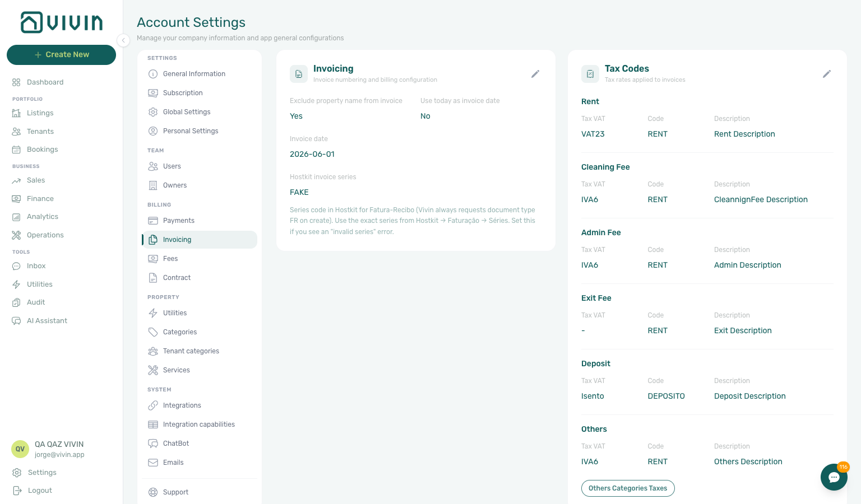Click the Payments card icon
Screen dimensions: 861x504
pos(153,221)
